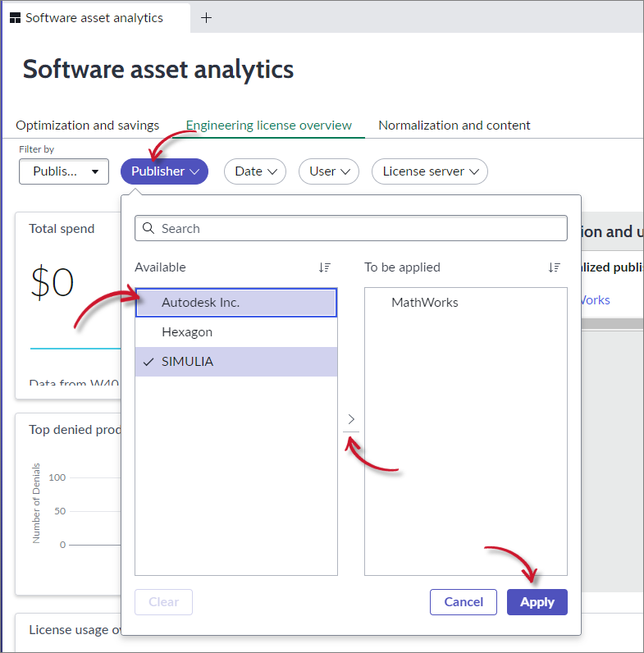Screen dimensions: 644x653
Task: Open the Normalization and content tab
Action: (454, 125)
